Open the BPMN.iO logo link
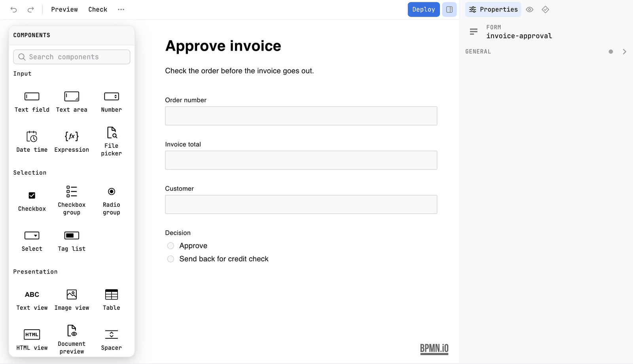 tap(434, 349)
